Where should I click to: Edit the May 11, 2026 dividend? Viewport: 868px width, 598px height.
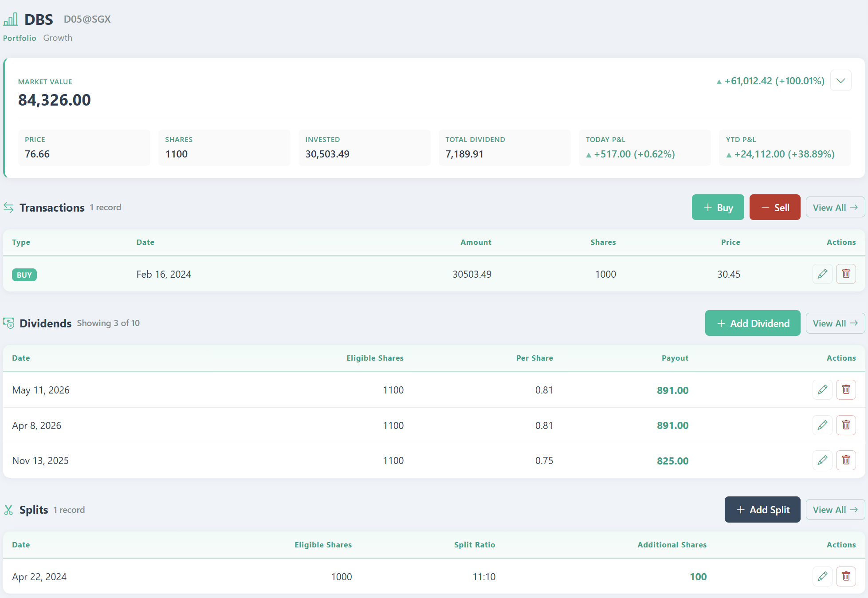coord(822,390)
